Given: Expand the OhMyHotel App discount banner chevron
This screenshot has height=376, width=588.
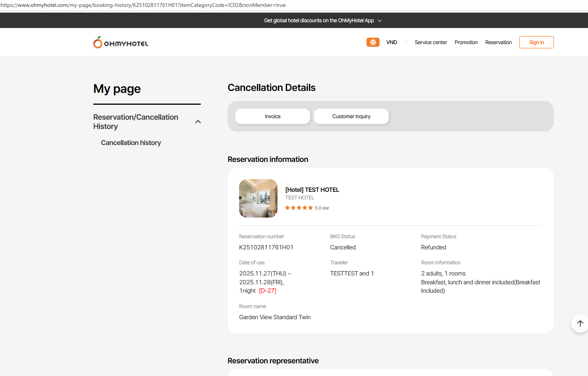Looking at the screenshot, I should tap(380, 21).
